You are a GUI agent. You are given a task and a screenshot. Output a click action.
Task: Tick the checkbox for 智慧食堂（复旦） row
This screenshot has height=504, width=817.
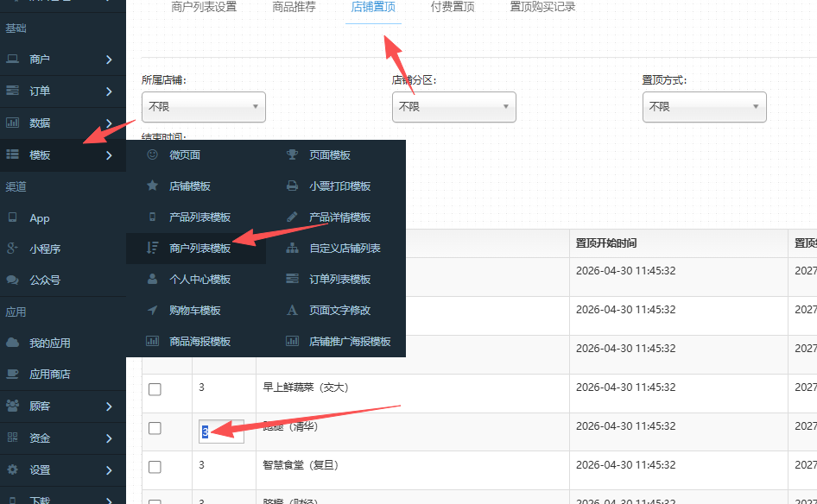(155, 467)
